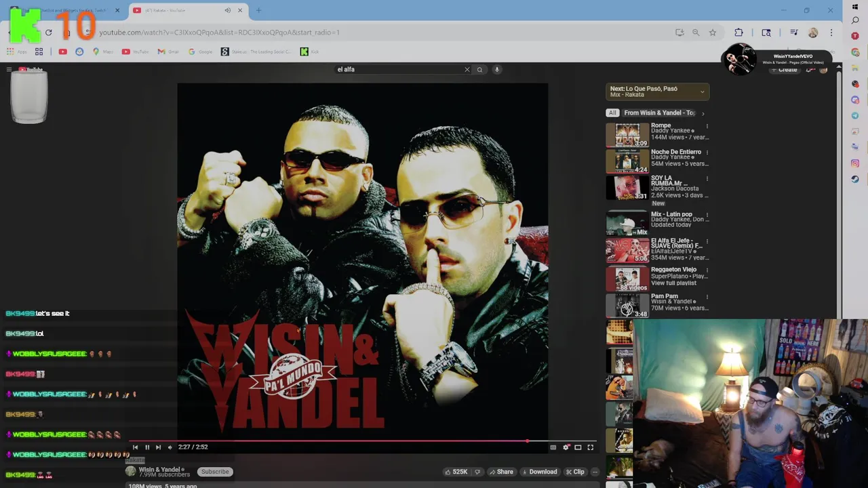Open the YouTube hamburger guide menu
The height and width of the screenshot is (488, 868).
coord(9,69)
